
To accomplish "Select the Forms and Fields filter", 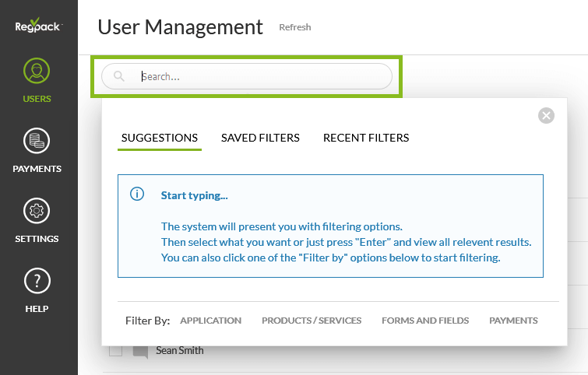I will 425,321.
